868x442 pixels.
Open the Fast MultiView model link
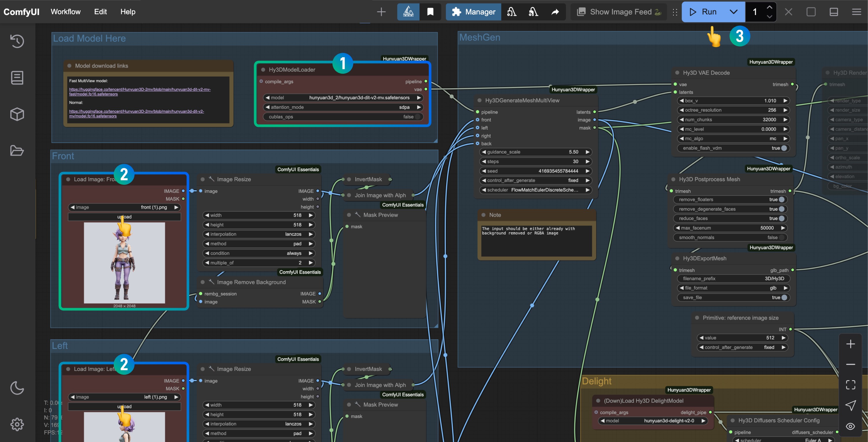pos(140,92)
